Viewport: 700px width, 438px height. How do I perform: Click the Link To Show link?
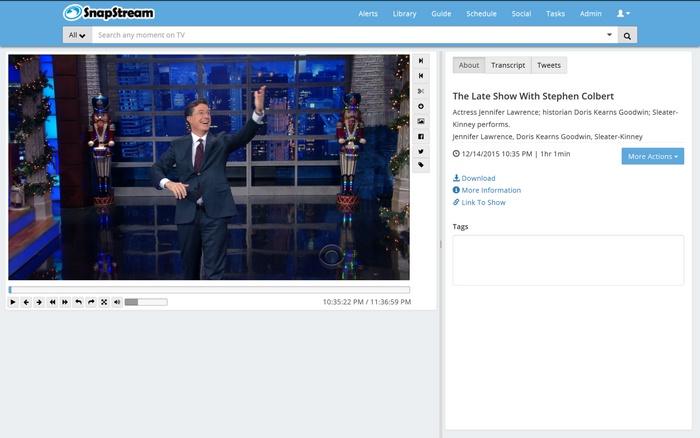479,202
